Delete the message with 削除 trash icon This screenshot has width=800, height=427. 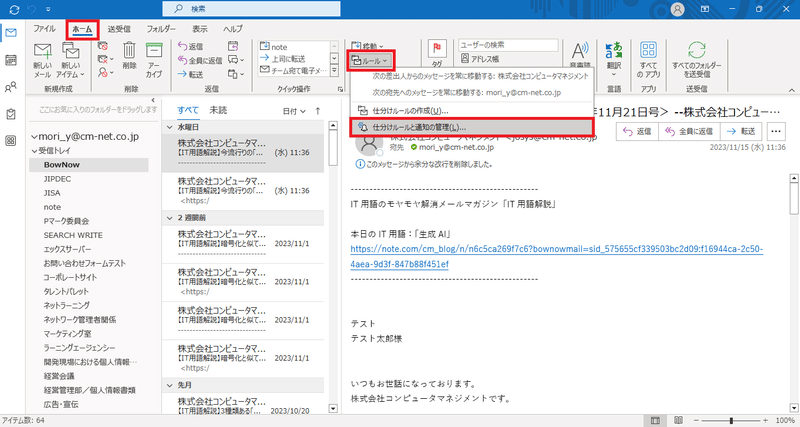click(130, 57)
